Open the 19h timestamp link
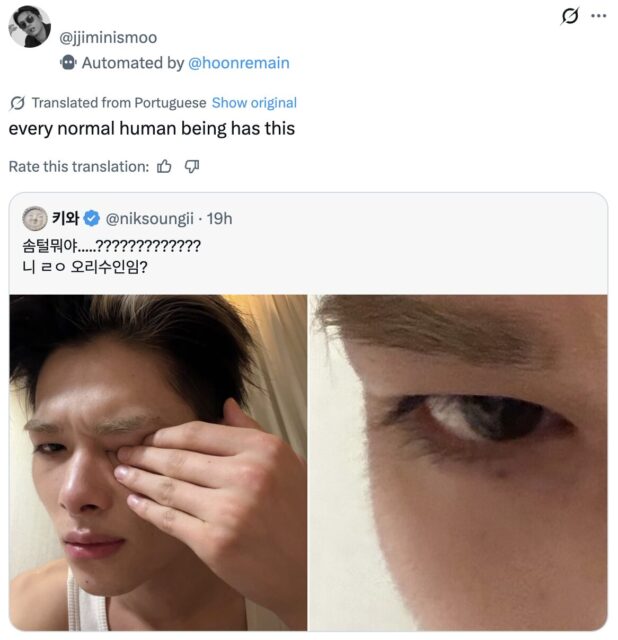The image size is (618, 640). [219, 218]
